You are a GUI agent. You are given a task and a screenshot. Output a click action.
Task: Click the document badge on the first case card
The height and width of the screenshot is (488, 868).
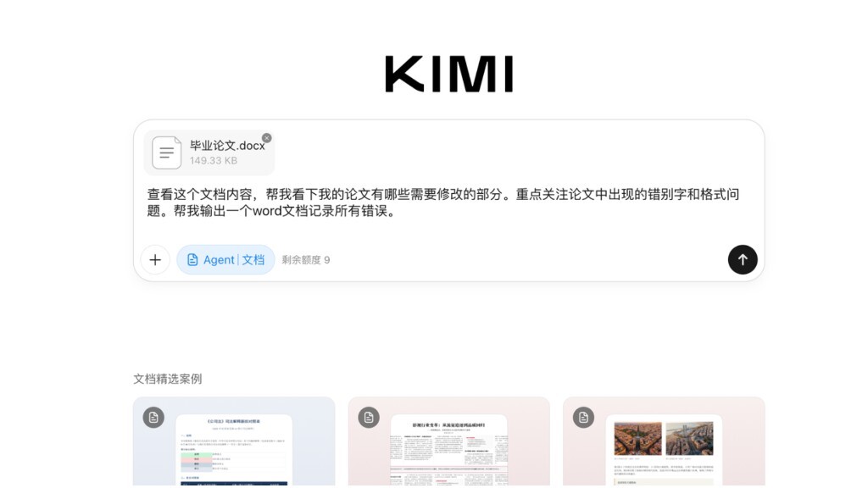point(153,418)
